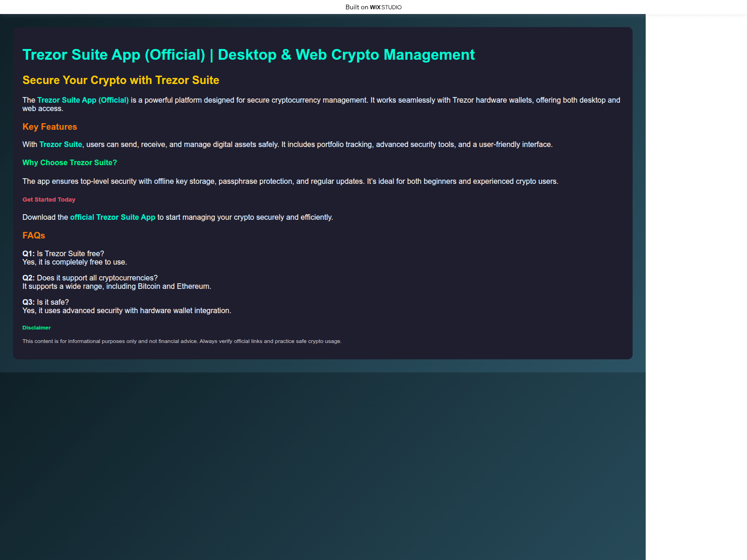Click the answer about Bitcoin and Ethereum

coord(117,287)
